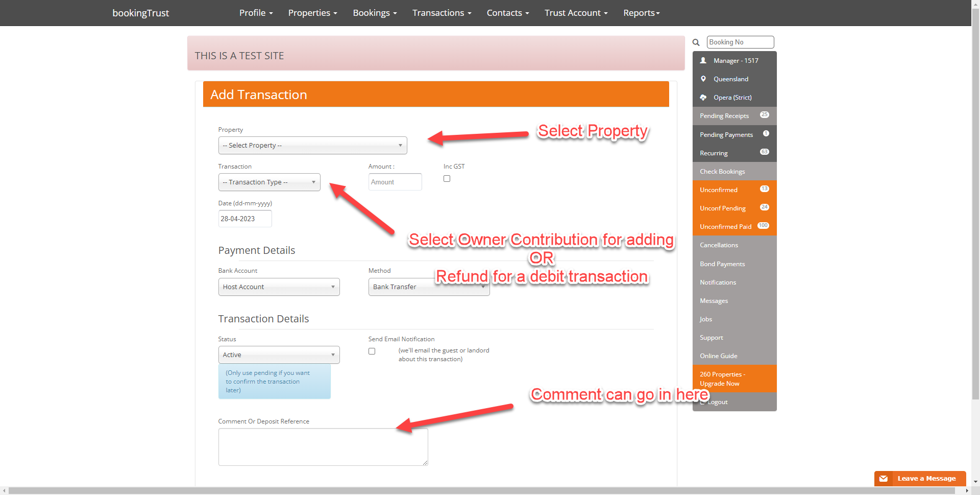Viewport: 980px width, 495px height.
Task: Click the Manager user profile icon
Action: [x=703, y=60]
